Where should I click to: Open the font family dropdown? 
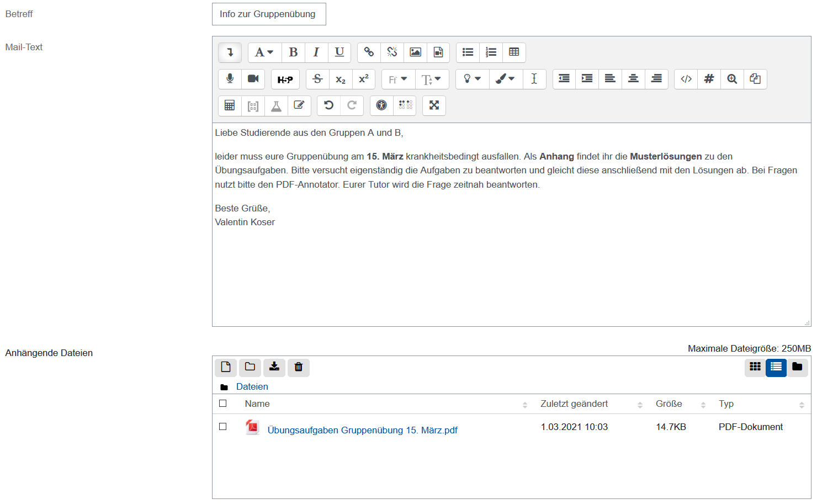(x=398, y=79)
